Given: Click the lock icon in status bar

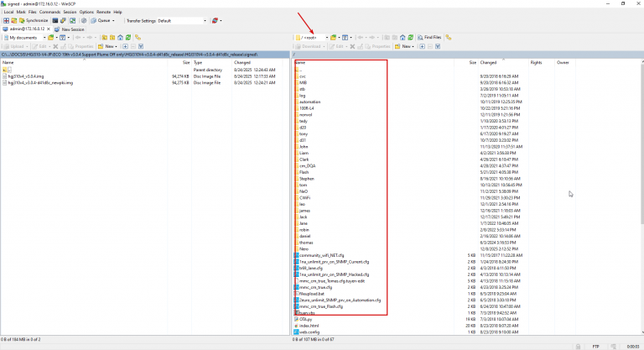Looking at the screenshot, I should (579, 347).
